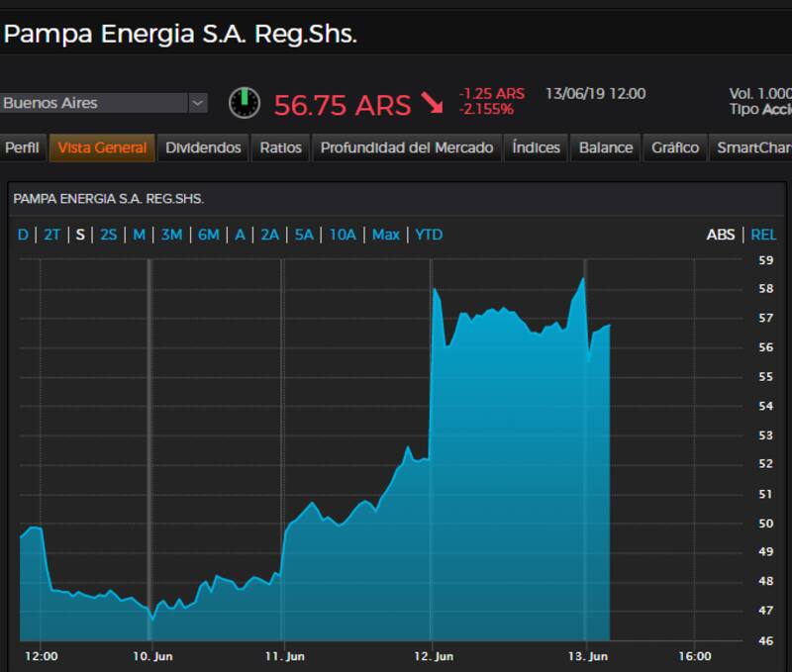
Task: Click the red downward trend arrow
Action: [x=432, y=103]
